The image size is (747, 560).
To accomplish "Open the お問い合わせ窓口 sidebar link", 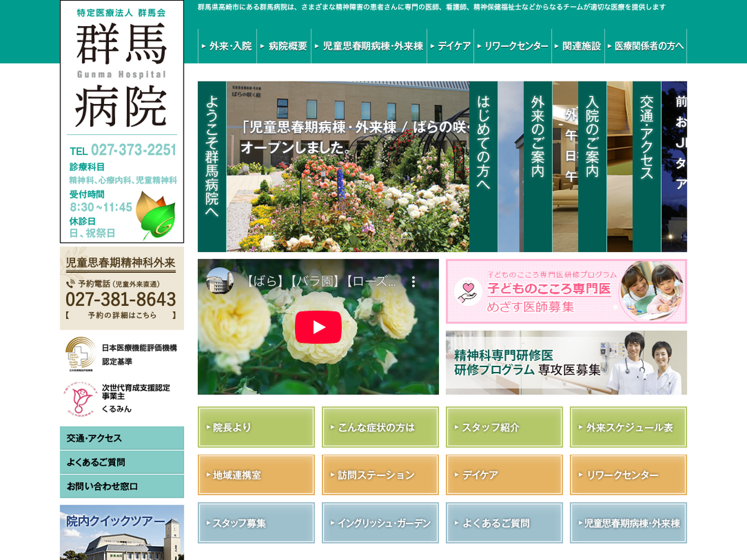I will [122, 487].
